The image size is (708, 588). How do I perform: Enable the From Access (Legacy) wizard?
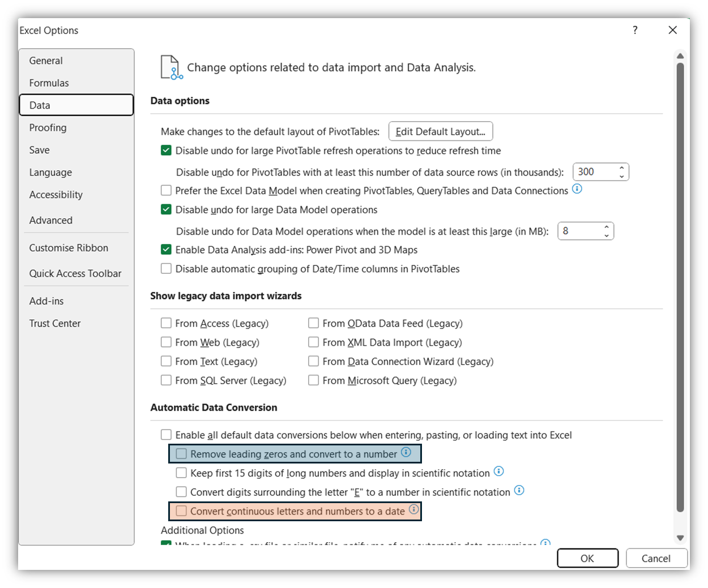pyautogui.click(x=166, y=323)
